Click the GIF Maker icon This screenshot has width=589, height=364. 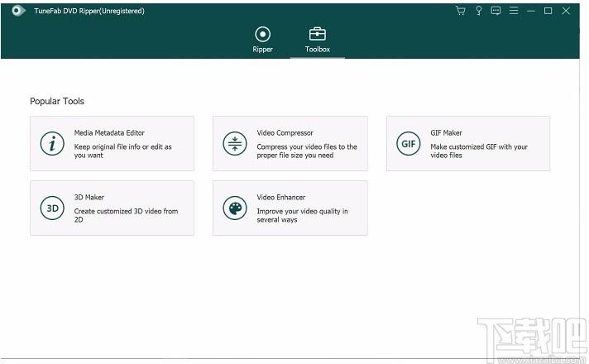point(409,143)
